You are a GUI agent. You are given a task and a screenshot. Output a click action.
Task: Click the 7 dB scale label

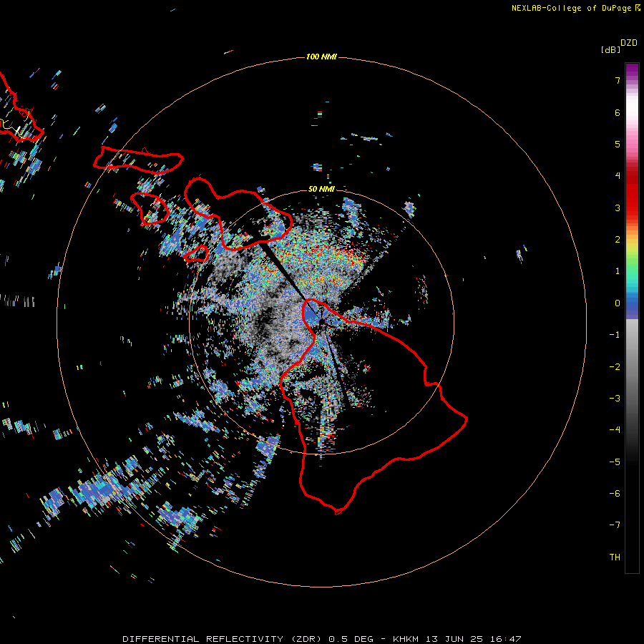tap(618, 80)
